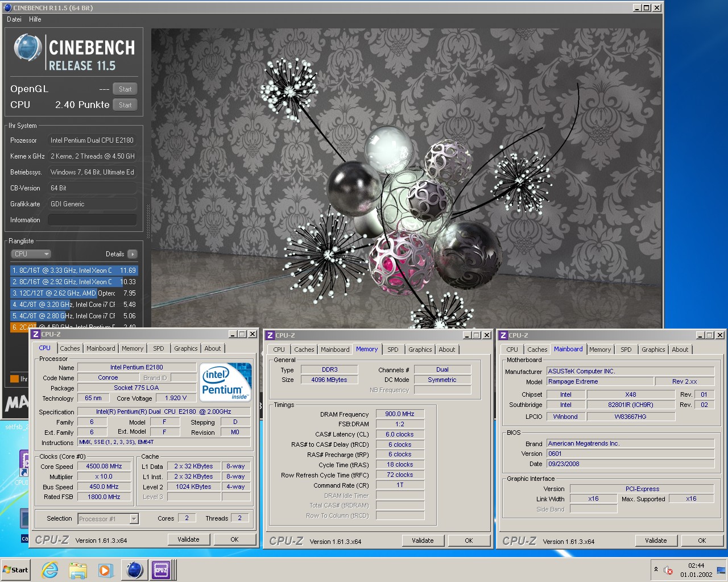Image resolution: width=728 pixels, height=582 pixels.
Task: Click Z icon of CPU-Z Mainboard window
Action: pos(503,335)
